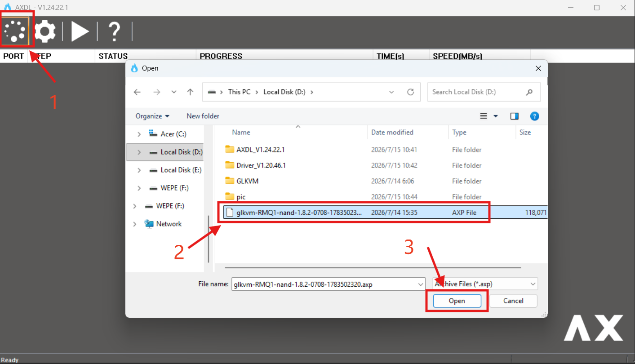Refresh the Local Disk (D:) folder view

click(x=410, y=92)
